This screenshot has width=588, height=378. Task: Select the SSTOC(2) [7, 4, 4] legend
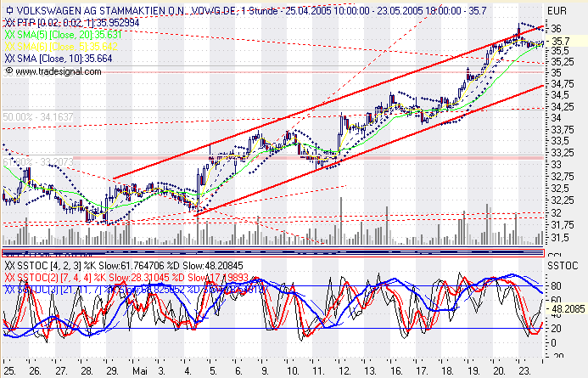point(132,278)
